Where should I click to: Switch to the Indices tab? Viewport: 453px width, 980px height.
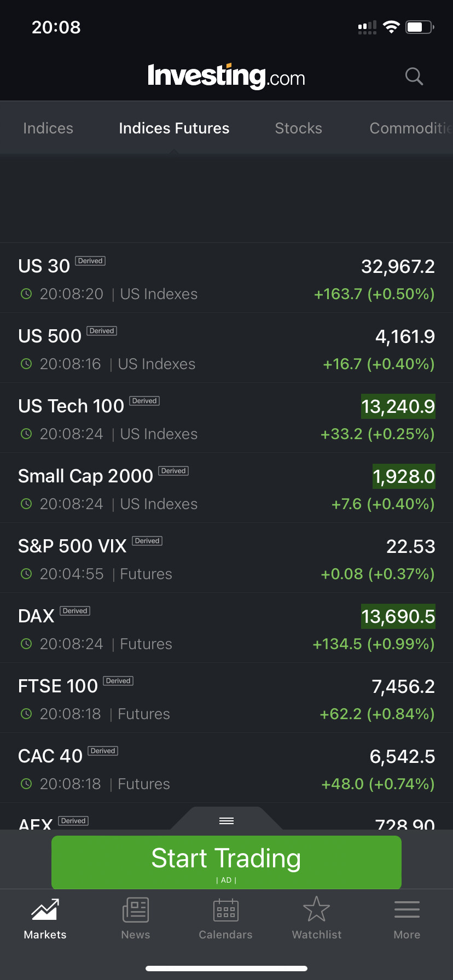pyautogui.click(x=48, y=128)
